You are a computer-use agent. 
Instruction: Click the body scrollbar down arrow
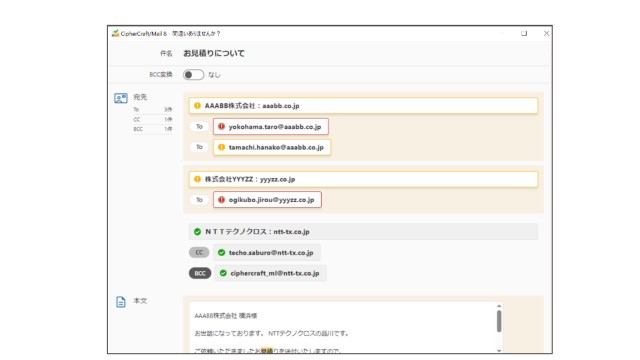click(x=499, y=350)
